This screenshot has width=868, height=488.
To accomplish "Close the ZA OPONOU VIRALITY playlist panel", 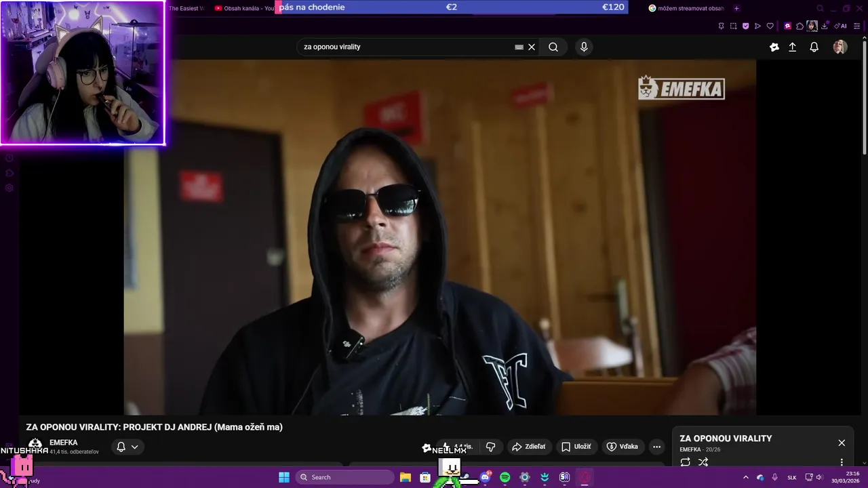I will (x=842, y=443).
